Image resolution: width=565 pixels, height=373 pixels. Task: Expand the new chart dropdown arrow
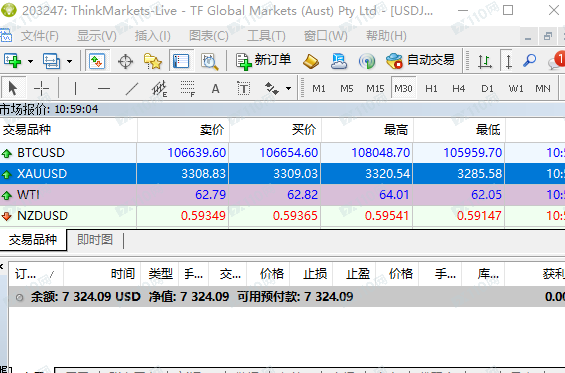click(31, 62)
